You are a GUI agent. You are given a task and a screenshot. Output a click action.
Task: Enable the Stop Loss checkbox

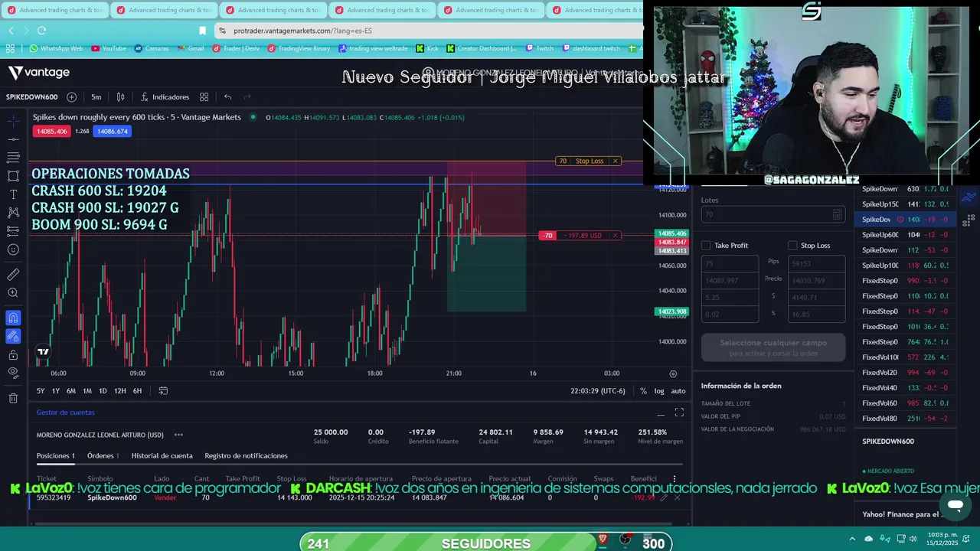pos(792,246)
